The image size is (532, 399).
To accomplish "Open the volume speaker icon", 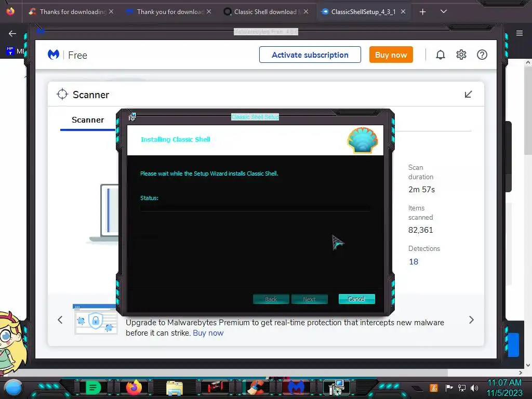I will tap(474, 388).
